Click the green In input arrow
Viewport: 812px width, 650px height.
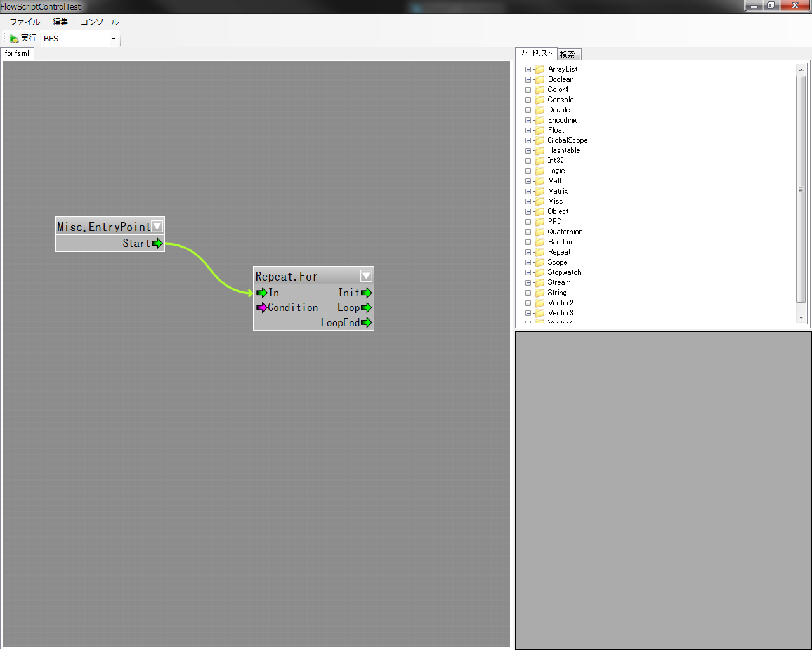click(261, 293)
